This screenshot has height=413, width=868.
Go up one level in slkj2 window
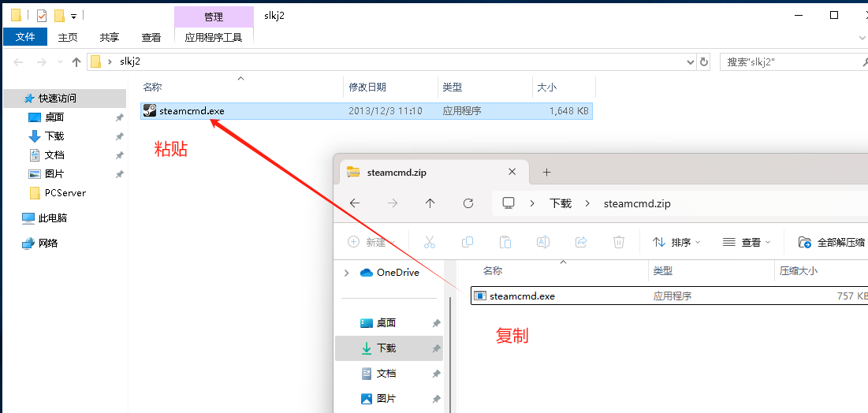[x=77, y=62]
